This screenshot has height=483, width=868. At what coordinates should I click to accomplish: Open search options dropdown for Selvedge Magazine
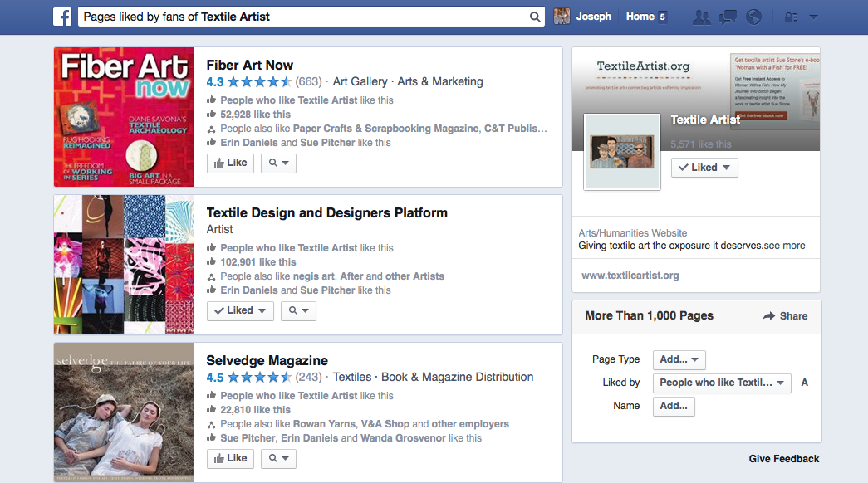click(278, 458)
